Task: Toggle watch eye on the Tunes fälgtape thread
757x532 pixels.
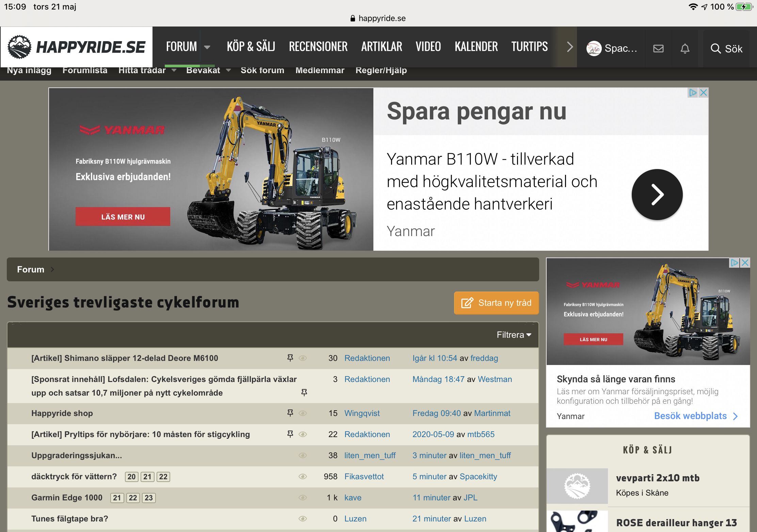Action: pos(303,519)
